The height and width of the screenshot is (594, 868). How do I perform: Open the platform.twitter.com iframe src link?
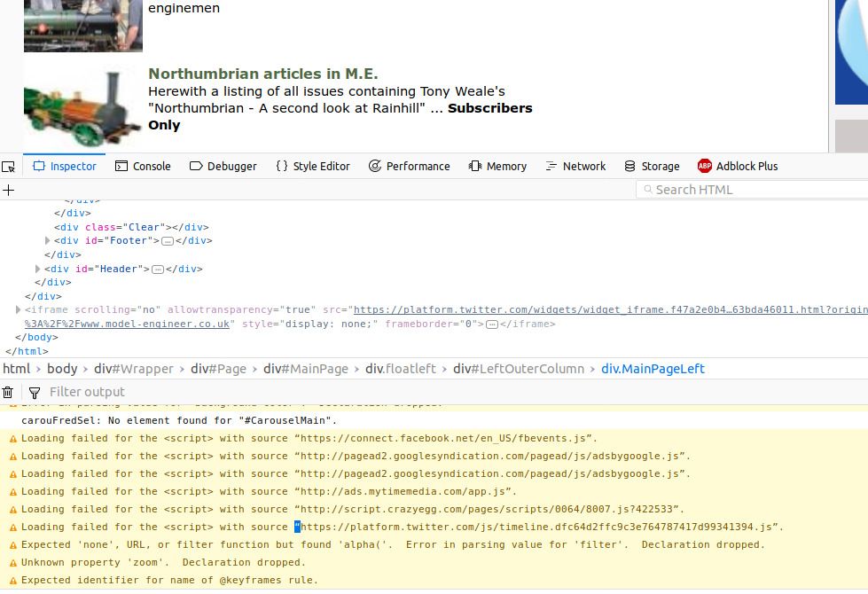click(x=611, y=309)
